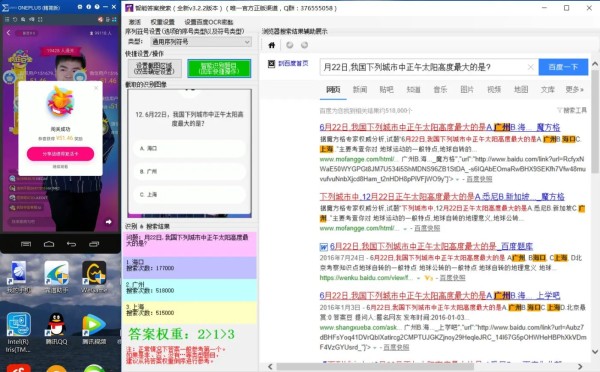Open the 权重设置 menu
Image resolution: width=600 pixels, height=372 pixels.
[x=163, y=22]
